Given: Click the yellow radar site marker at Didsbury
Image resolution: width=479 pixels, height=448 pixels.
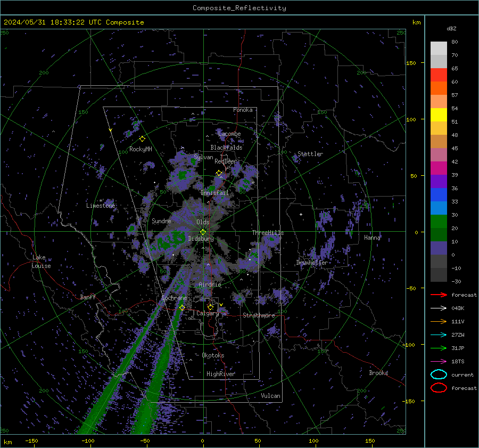Looking at the screenshot, I should tap(203, 232).
